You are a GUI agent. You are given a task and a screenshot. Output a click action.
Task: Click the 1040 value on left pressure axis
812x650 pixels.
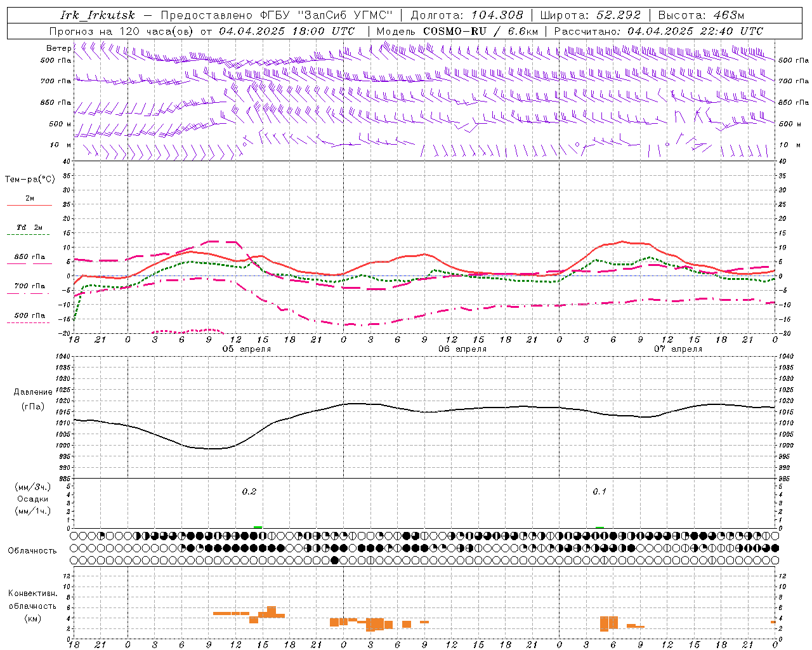62,357
